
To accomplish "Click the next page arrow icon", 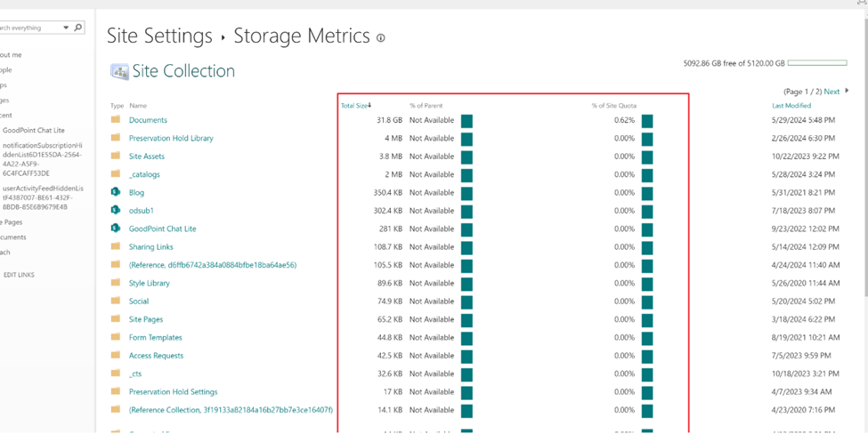I will [x=847, y=91].
